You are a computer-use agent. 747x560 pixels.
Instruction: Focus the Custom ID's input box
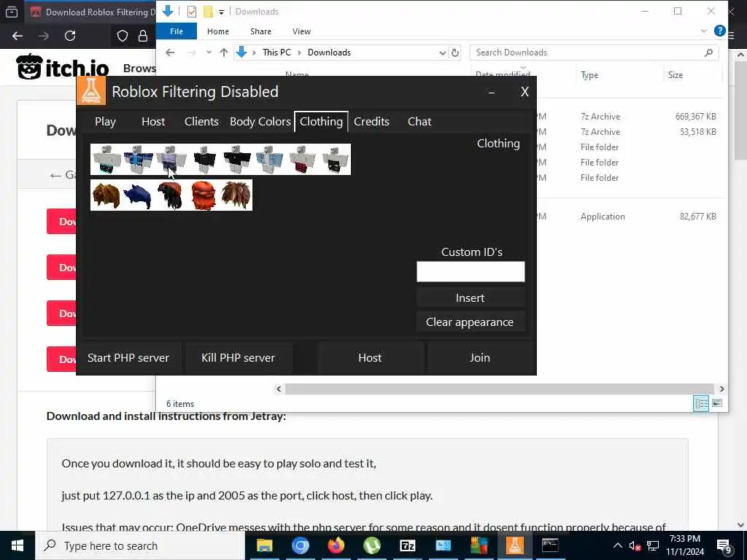coord(471,271)
